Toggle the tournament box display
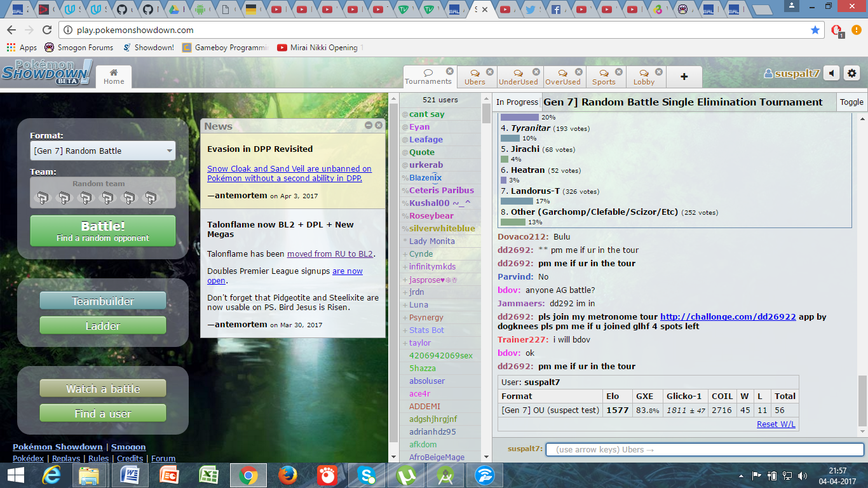 [851, 102]
